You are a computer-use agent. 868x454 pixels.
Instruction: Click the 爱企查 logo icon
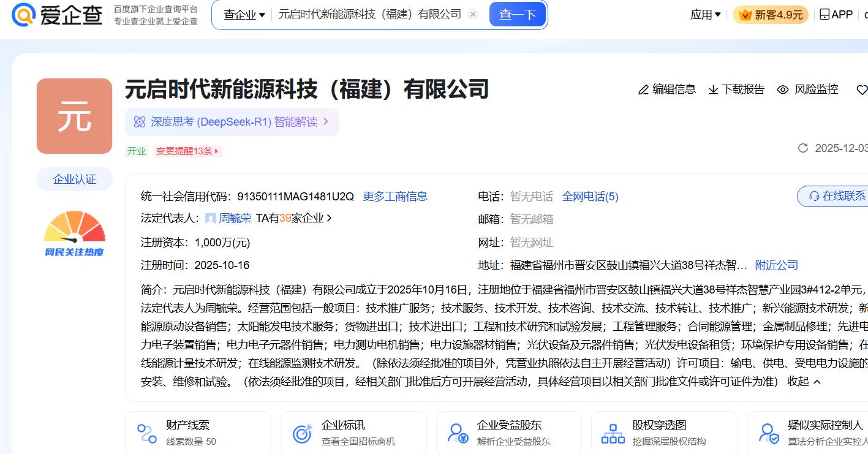pyautogui.click(x=23, y=15)
